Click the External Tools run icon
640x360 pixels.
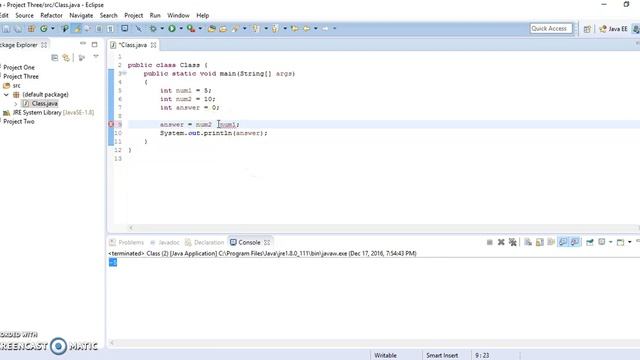click(x=191, y=29)
